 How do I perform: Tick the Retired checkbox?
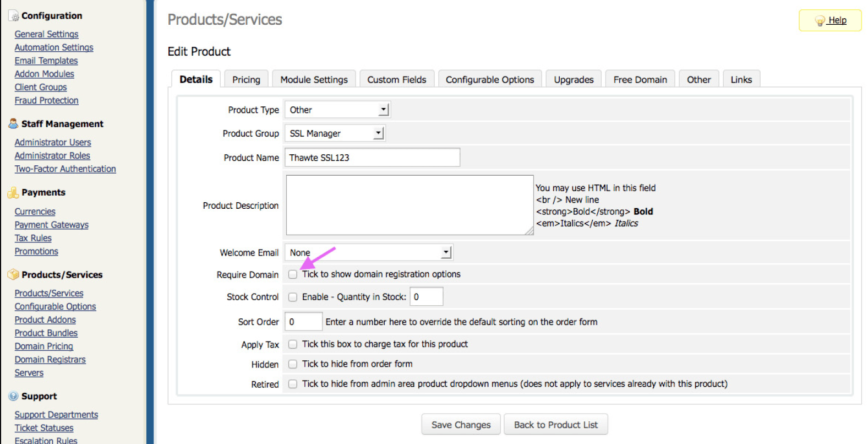click(293, 384)
